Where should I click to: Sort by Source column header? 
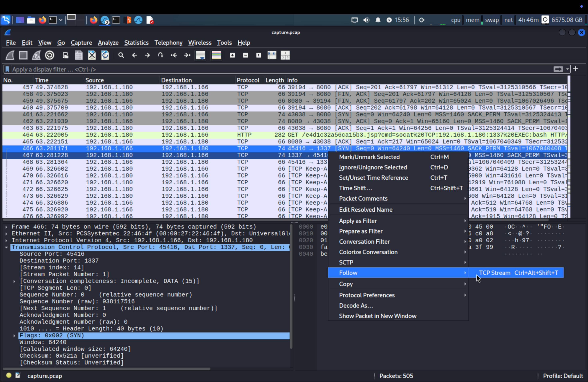point(122,80)
